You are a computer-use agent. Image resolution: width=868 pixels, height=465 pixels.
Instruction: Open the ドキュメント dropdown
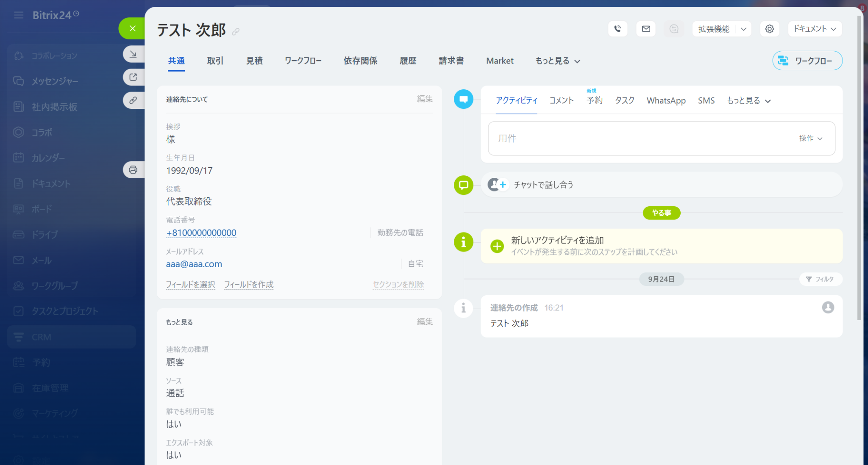point(815,29)
